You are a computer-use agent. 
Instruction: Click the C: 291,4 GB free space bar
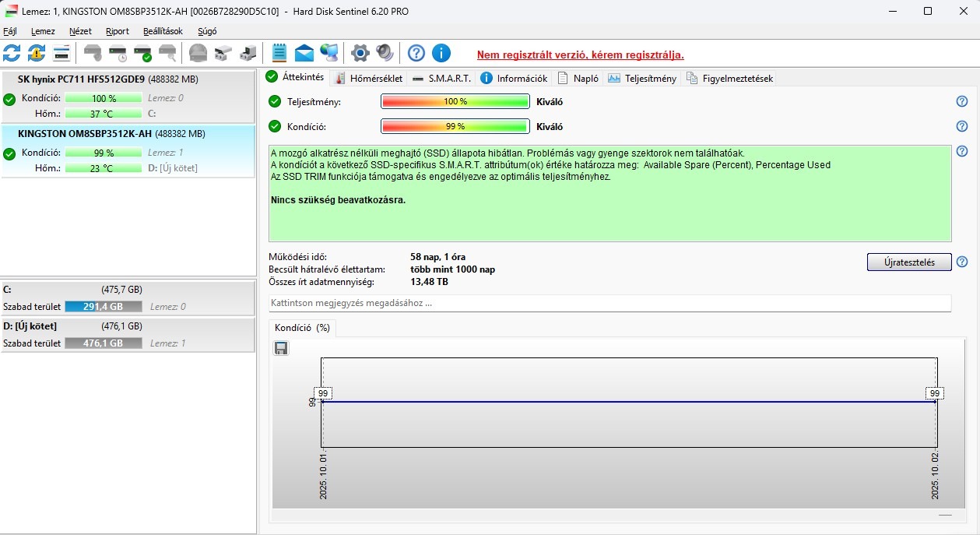click(104, 307)
